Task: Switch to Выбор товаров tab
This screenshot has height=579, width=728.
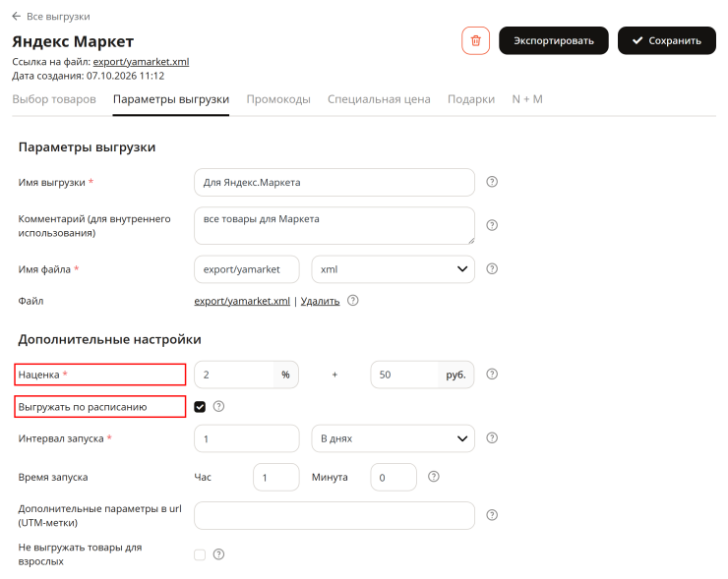Action: [54, 99]
